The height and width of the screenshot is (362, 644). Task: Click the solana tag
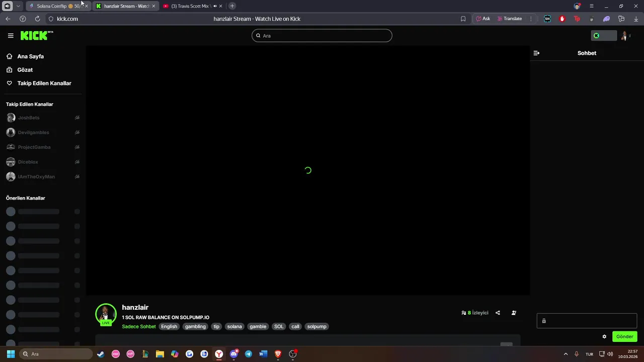pyautogui.click(x=234, y=326)
